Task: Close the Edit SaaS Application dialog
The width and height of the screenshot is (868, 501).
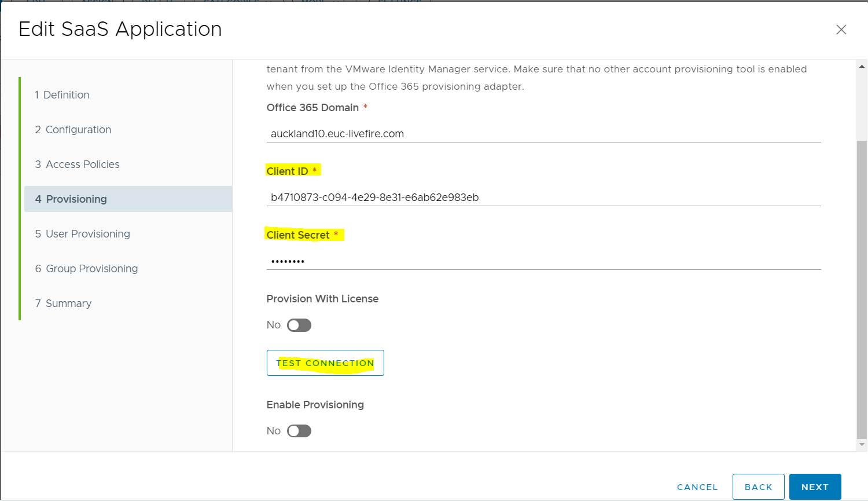Action: pos(841,30)
